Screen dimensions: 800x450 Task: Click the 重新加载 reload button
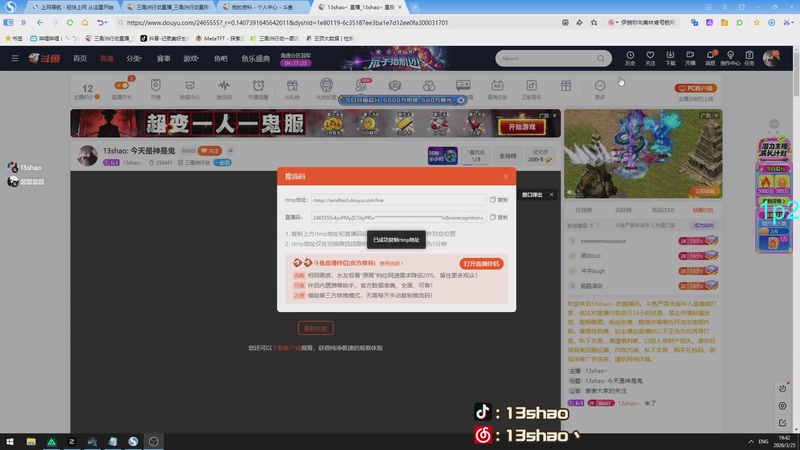click(x=316, y=329)
